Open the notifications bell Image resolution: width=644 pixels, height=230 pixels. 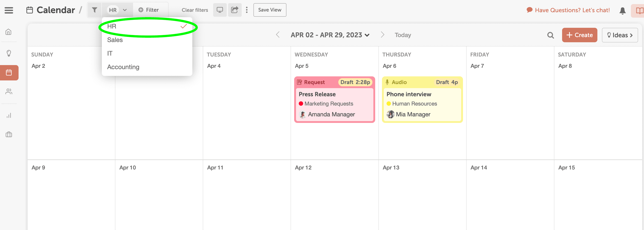click(622, 10)
